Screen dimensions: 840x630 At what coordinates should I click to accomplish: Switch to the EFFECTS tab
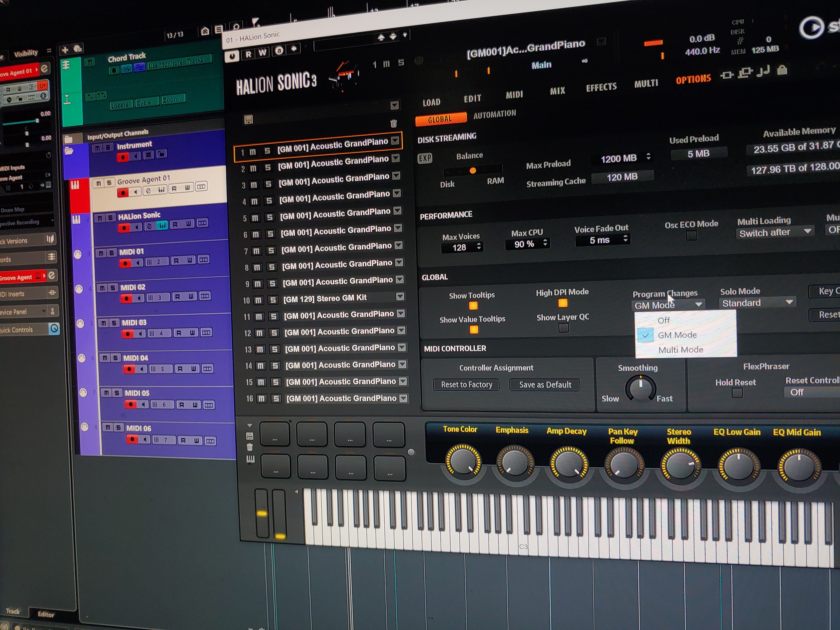(601, 87)
